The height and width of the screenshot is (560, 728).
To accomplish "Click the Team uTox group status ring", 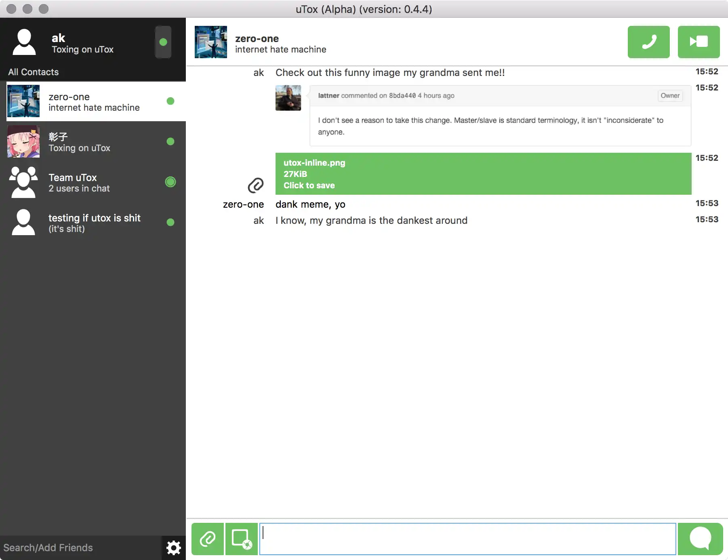I will click(x=170, y=182).
